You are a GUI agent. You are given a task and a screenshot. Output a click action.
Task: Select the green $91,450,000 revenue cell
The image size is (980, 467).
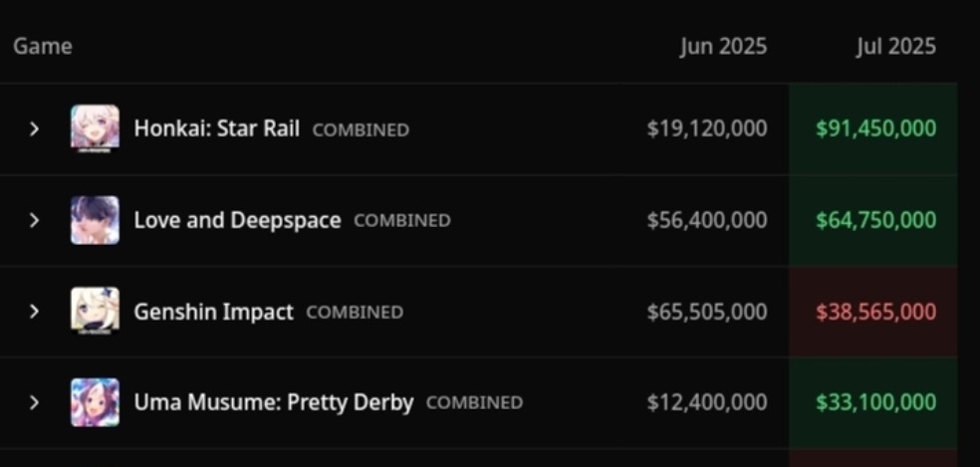pos(873,128)
